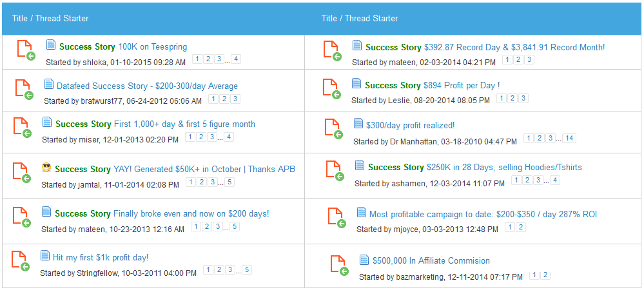Go to page 2 of the jamtal thread

(201, 182)
